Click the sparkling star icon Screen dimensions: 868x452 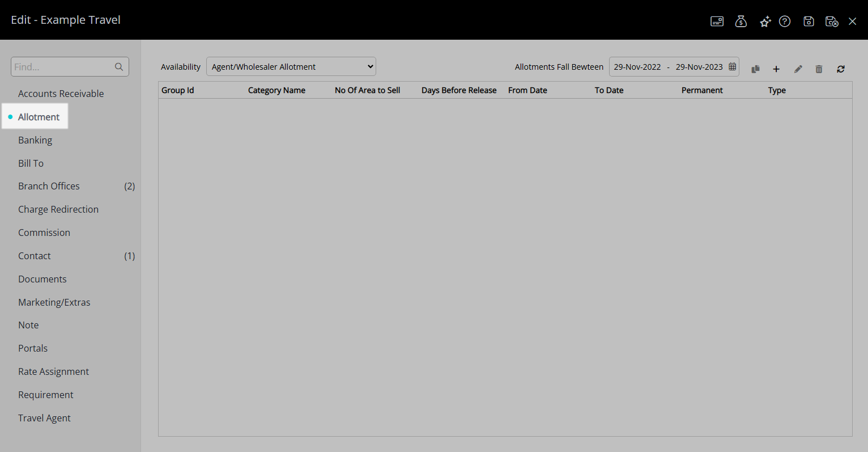765,22
